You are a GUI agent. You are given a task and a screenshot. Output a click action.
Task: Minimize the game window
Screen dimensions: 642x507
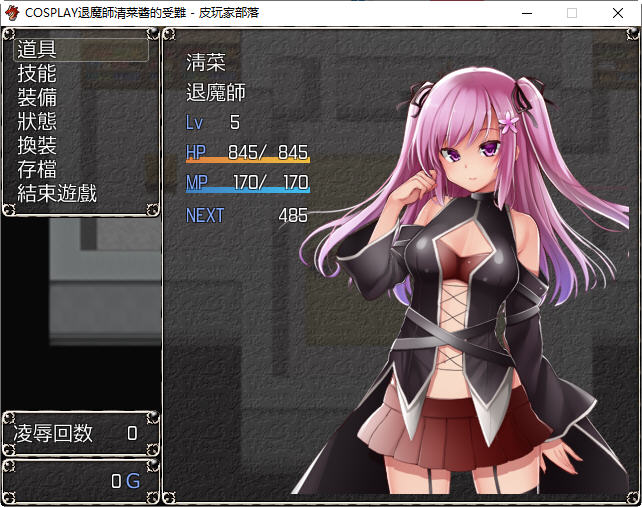coord(526,13)
